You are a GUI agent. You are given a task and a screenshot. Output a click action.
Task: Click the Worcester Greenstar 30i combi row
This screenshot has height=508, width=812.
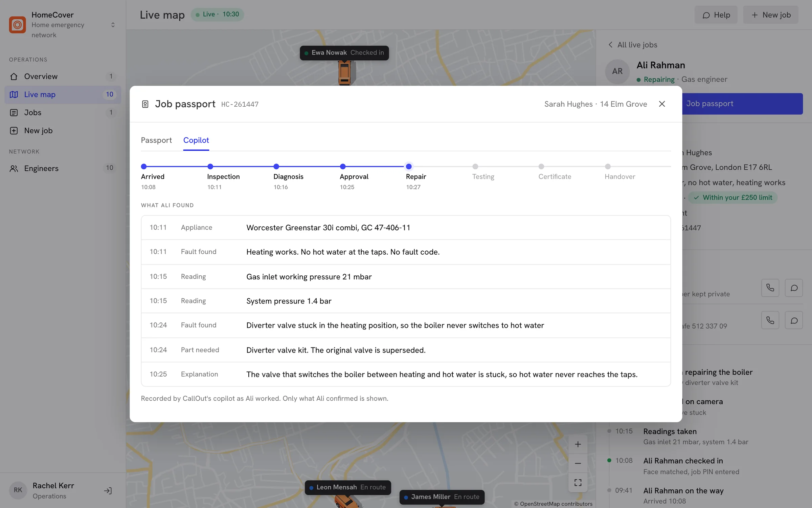(406, 228)
